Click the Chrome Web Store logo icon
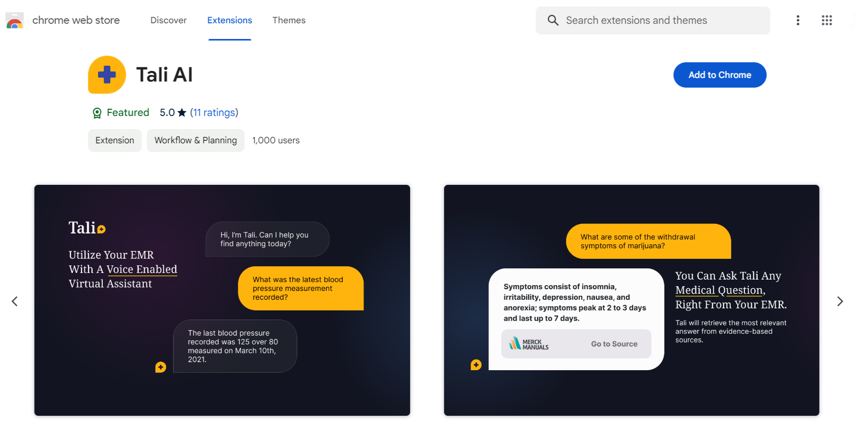Image resolution: width=868 pixels, height=434 pixels. [x=14, y=20]
